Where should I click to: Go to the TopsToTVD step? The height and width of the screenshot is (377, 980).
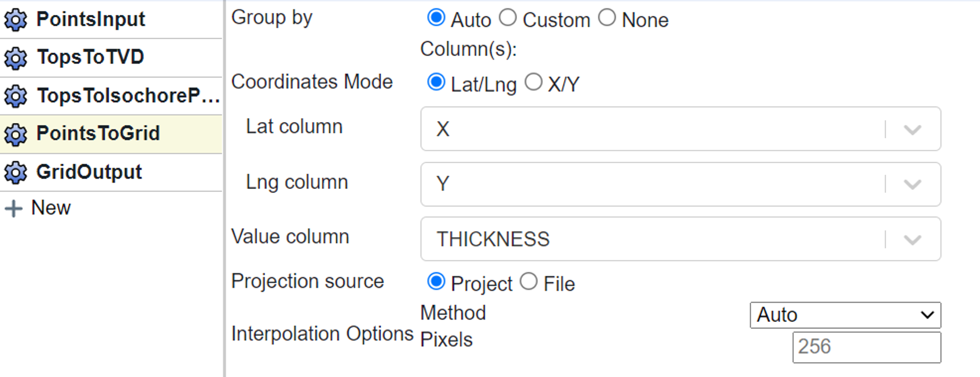(x=90, y=57)
